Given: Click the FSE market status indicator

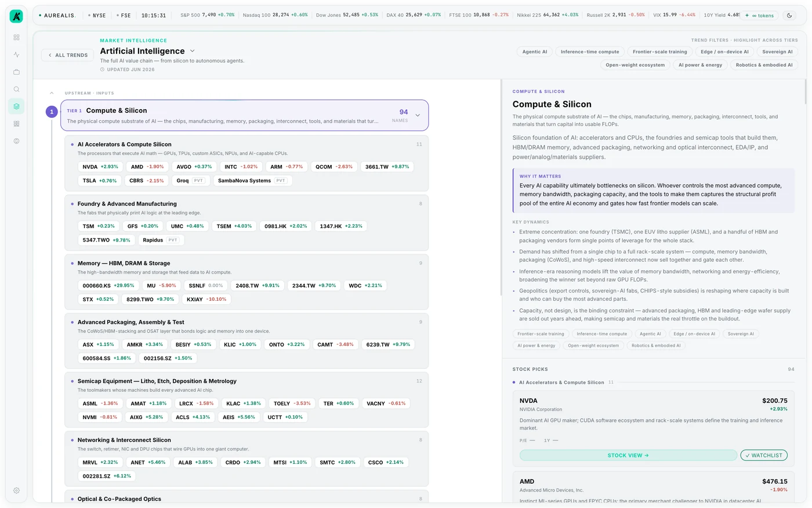Looking at the screenshot, I should pyautogui.click(x=123, y=16).
